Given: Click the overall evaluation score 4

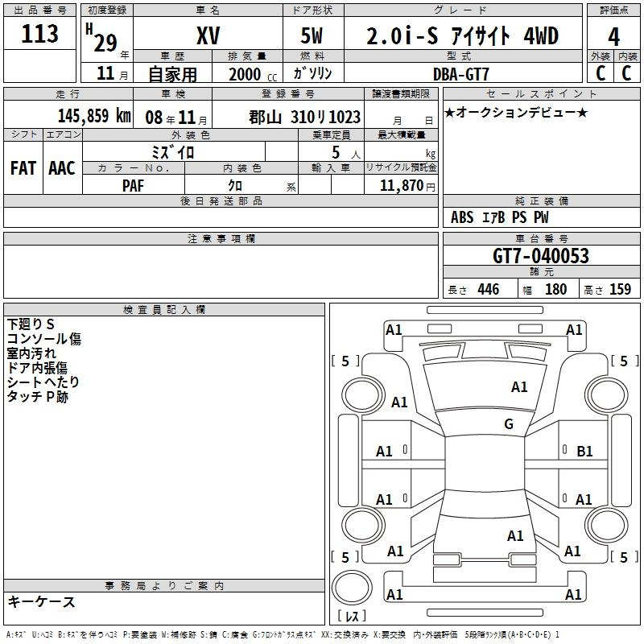Looking at the screenshot, I should pyautogui.click(x=614, y=36).
